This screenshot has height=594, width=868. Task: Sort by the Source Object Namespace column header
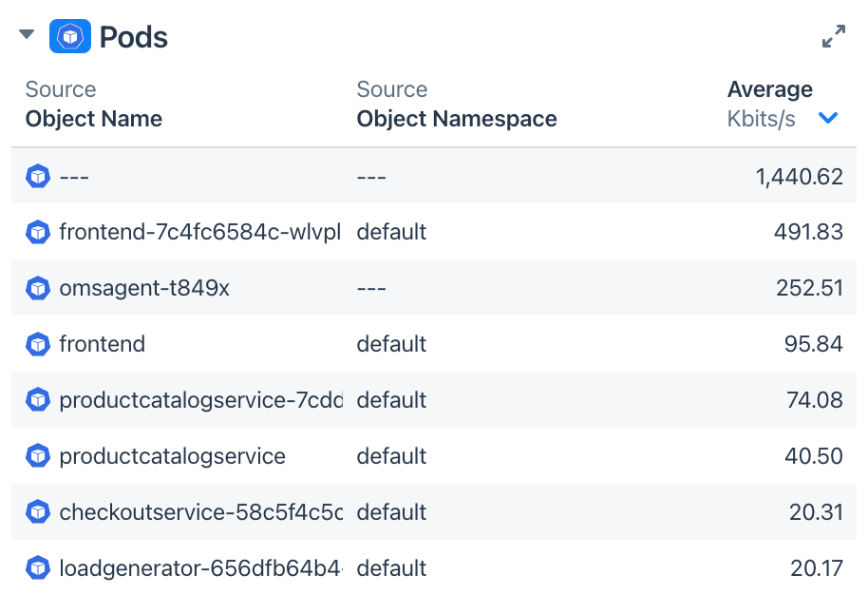pyautogui.click(x=457, y=105)
